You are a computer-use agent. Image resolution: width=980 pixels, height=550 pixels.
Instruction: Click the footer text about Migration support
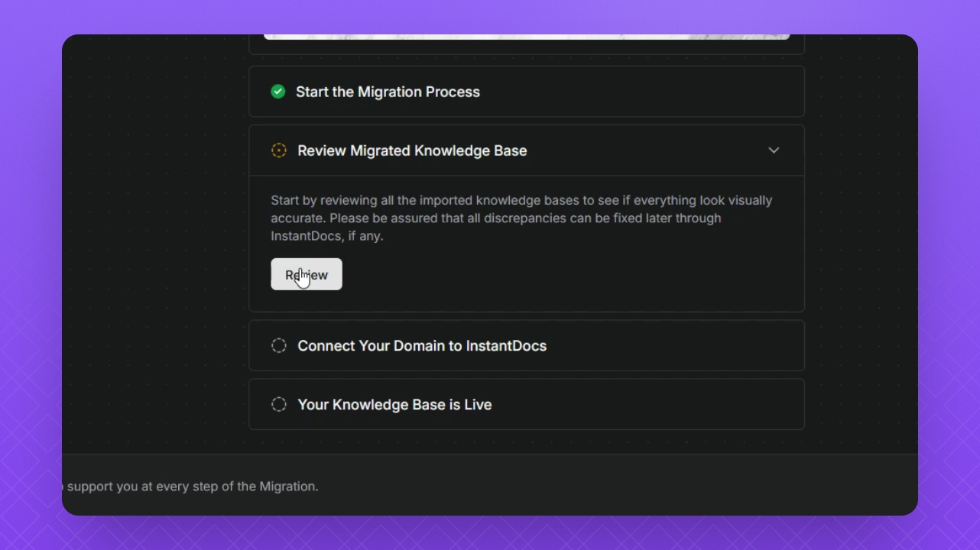(191, 487)
